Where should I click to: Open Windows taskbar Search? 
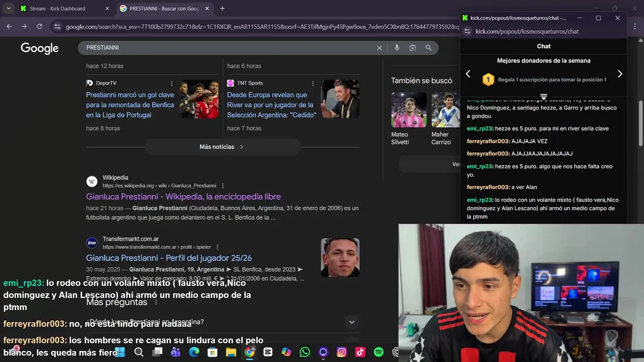(x=139, y=352)
